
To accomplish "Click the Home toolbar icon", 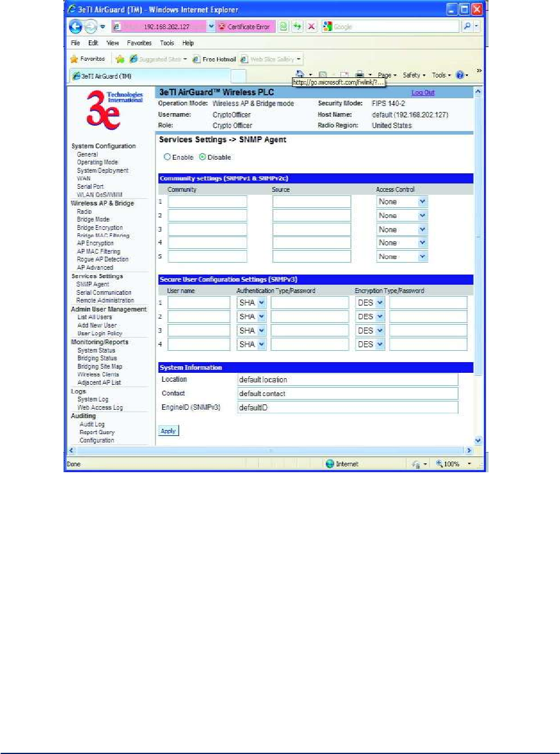I will tap(301, 75).
